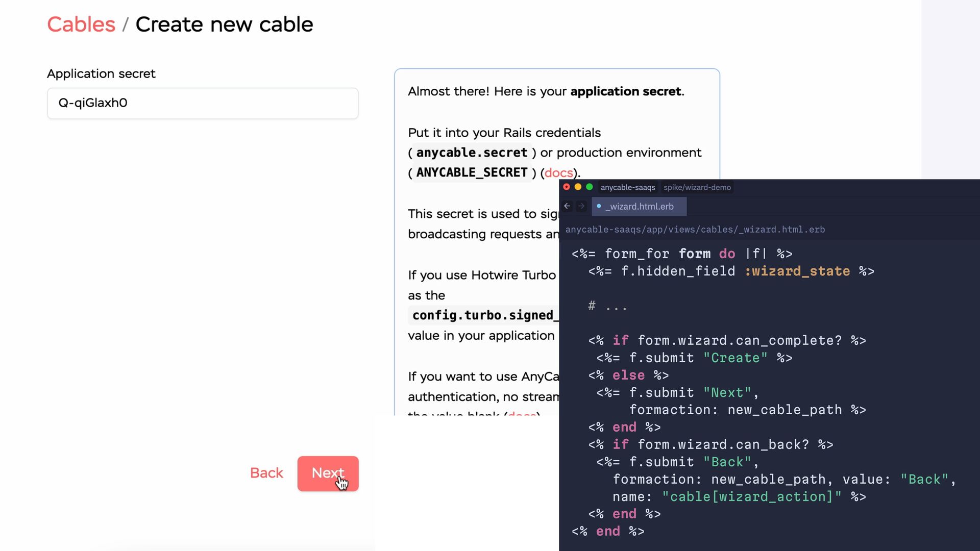Click the file path breadcrumb in editor
Viewport: 980px width, 551px height.
coord(695,230)
